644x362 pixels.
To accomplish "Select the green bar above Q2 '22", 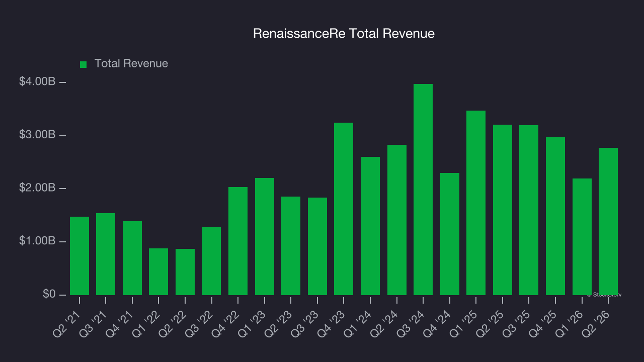I will [185, 272].
